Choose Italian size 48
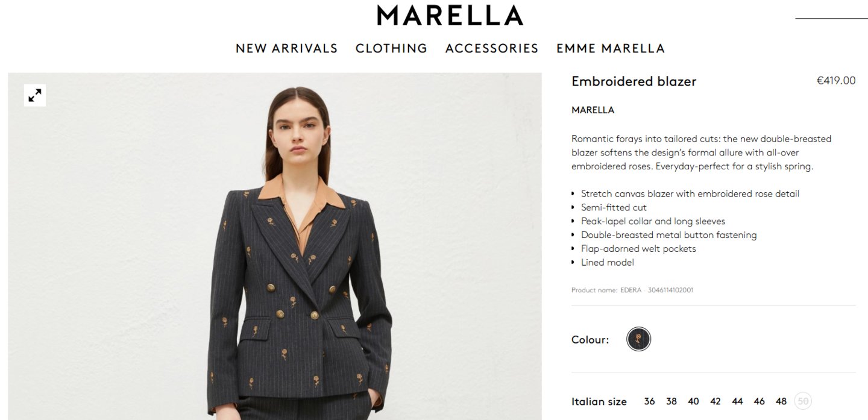 (x=781, y=401)
